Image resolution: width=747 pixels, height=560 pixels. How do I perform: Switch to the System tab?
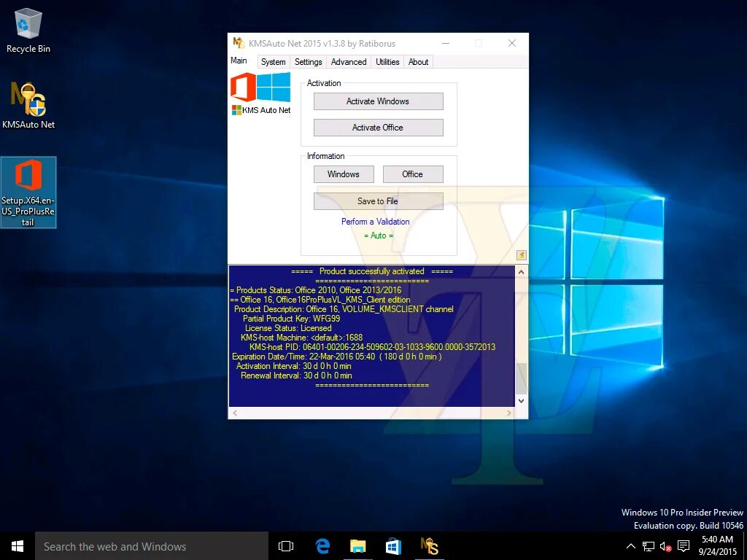point(274,62)
